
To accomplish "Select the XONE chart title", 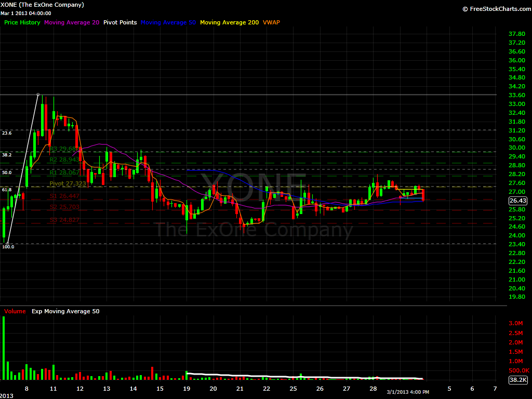I will coord(42,5).
